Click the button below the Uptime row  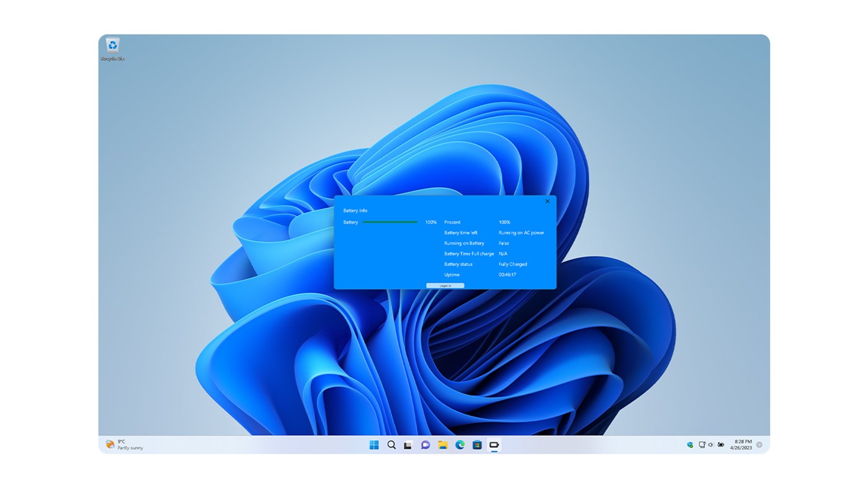[x=445, y=285]
